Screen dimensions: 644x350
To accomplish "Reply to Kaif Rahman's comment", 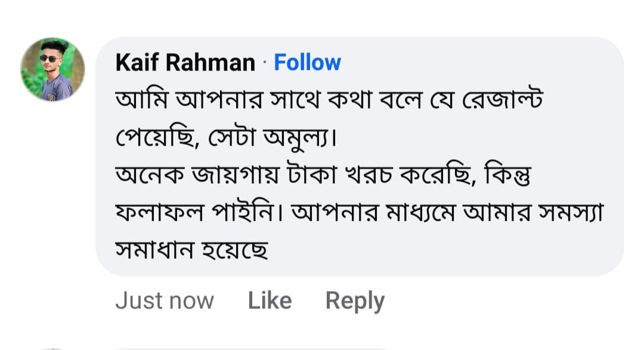I will pos(355,301).
